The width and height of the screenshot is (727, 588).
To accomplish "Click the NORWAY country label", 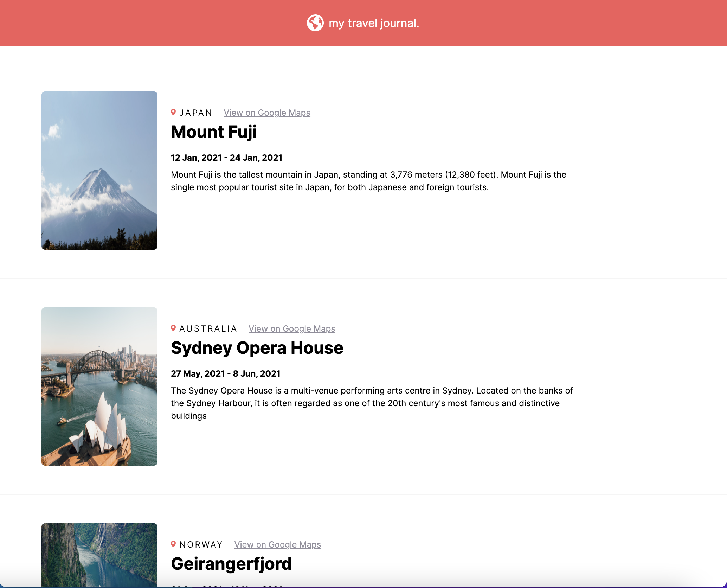I will point(201,545).
